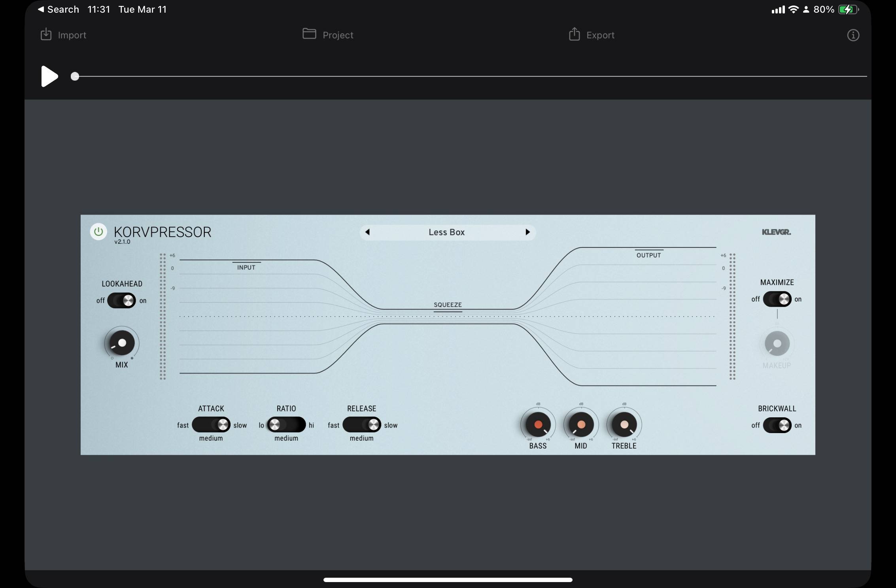Tap the battery indicator in status bar
896x588 pixels.
click(848, 9)
